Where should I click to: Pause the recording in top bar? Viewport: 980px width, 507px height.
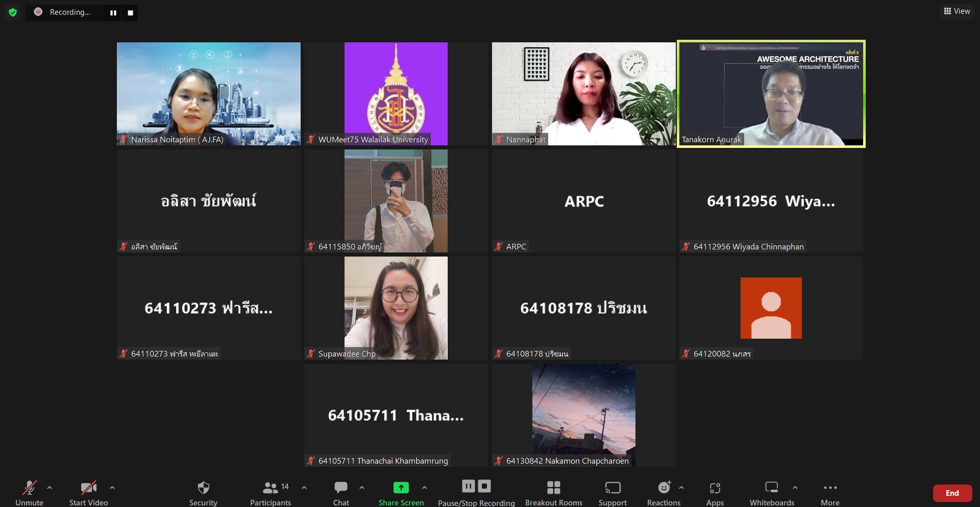tap(113, 13)
